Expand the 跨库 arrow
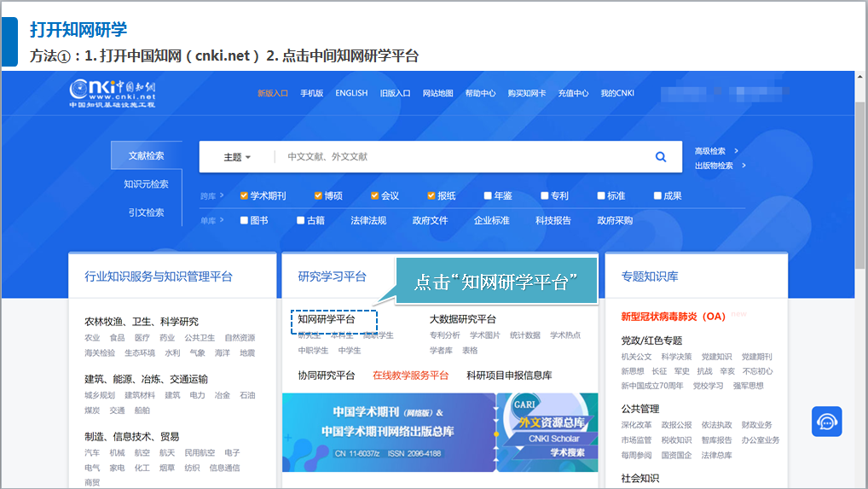Viewport: 868px width, 489px height. point(222,195)
